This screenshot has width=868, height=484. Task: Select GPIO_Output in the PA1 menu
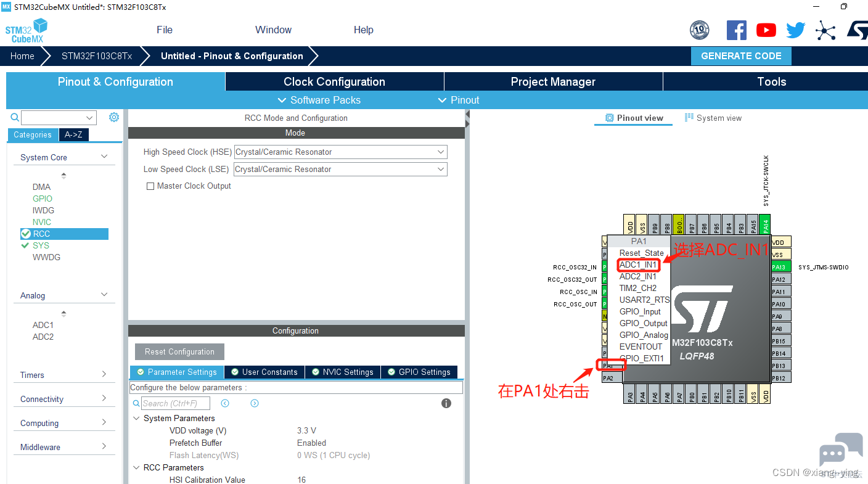tap(644, 323)
